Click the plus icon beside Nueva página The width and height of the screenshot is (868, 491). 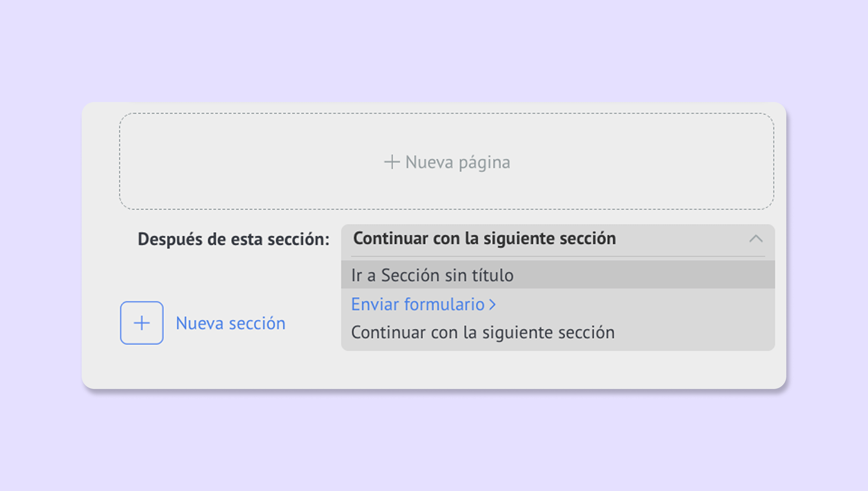pos(392,162)
